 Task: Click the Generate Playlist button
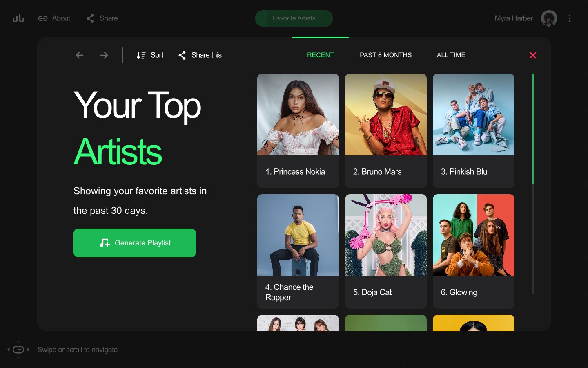click(x=135, y=243)
